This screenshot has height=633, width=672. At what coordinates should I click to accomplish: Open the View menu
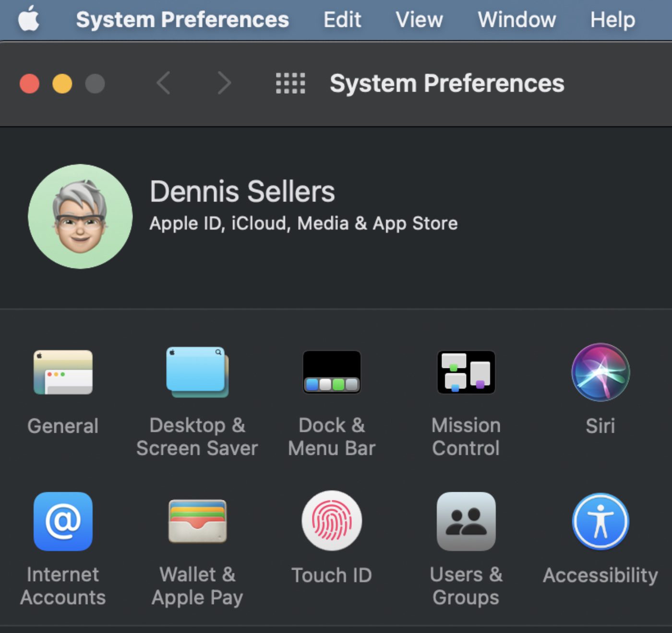[x=419, y=20]
